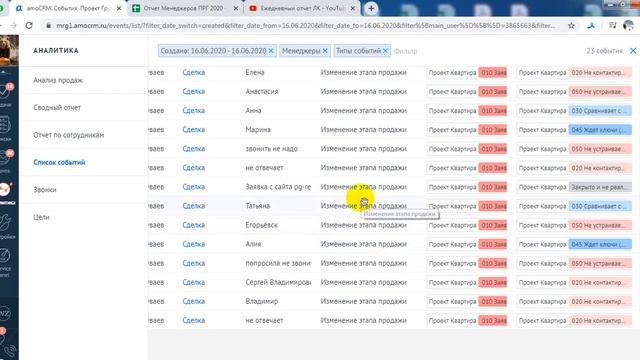Viewport: 640px width, 360px height.
Task: Click the 23 события counter text
Action: point(604,51)
